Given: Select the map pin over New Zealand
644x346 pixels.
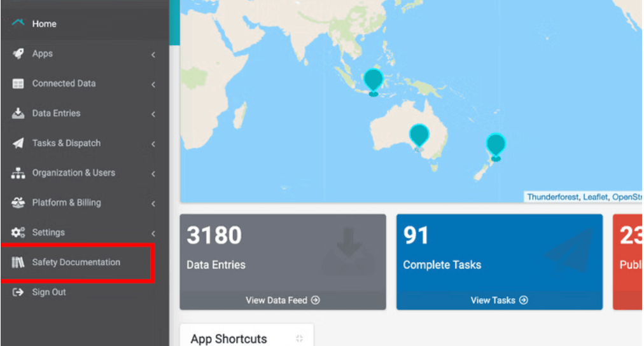Looking at the screenshot, I should (x=496, y=144).
